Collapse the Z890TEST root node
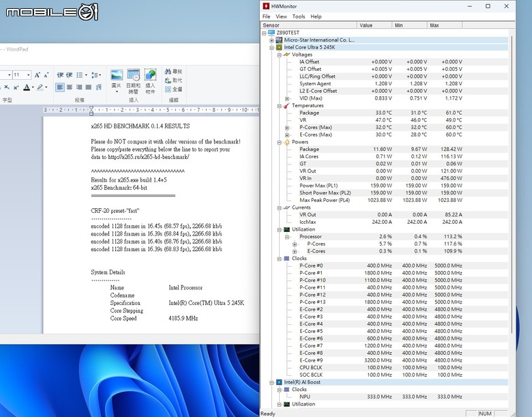This screenshot has width=532, height=417. (x=264, y=33)
